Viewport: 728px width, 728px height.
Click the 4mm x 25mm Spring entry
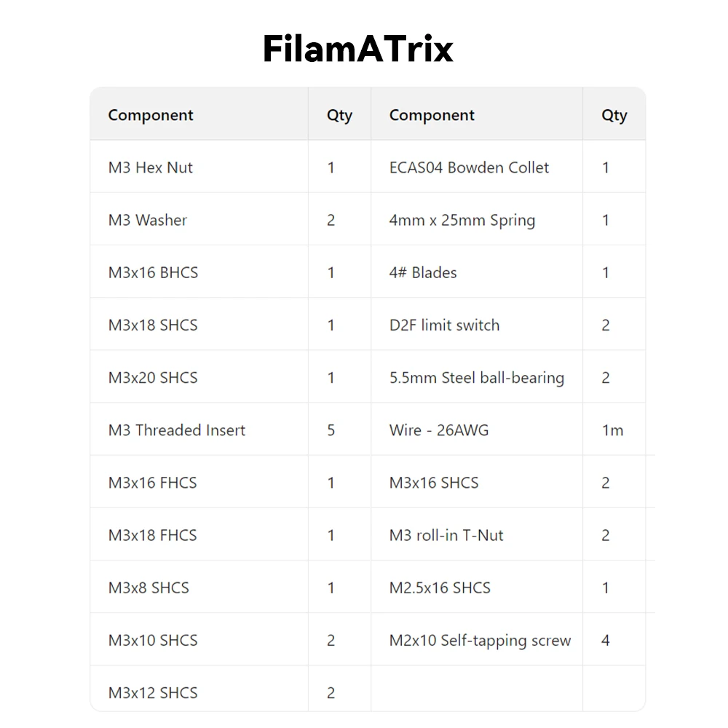[x=462, y=220]
